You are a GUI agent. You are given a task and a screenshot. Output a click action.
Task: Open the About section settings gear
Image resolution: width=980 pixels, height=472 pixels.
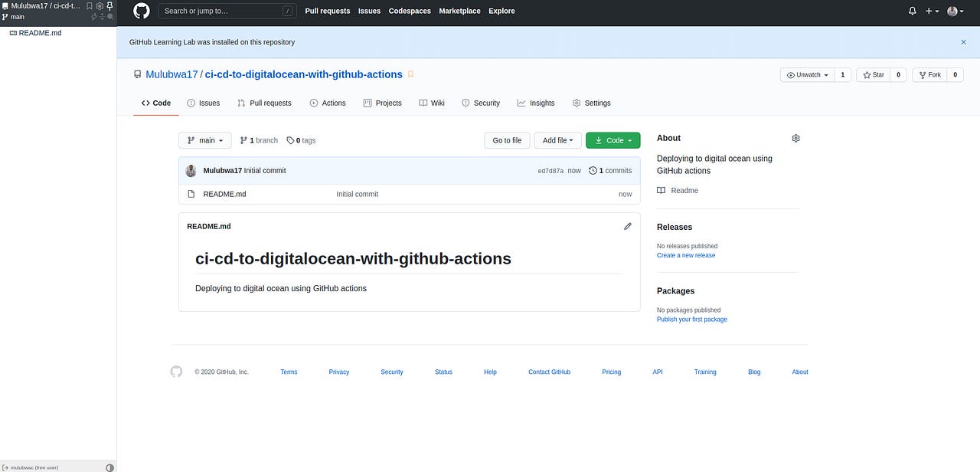(795, 138)
